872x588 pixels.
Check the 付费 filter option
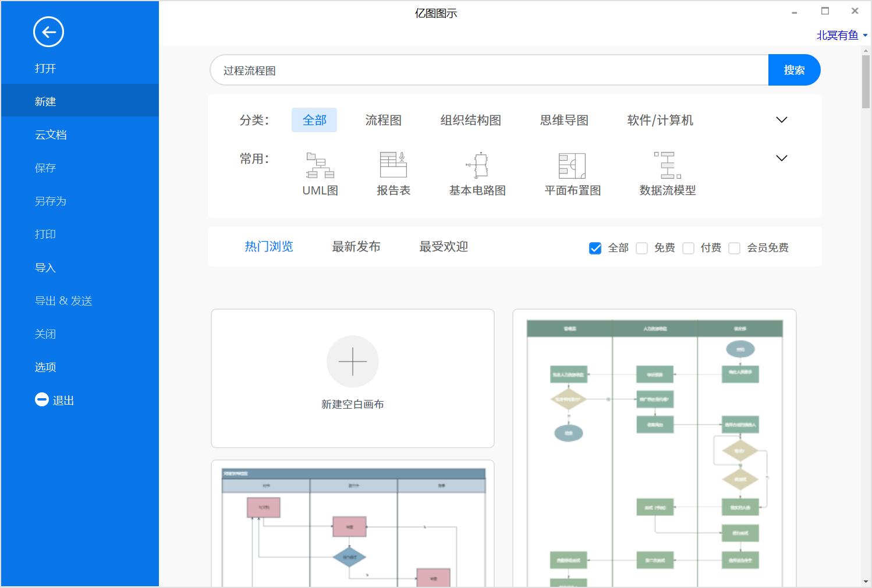689,248
